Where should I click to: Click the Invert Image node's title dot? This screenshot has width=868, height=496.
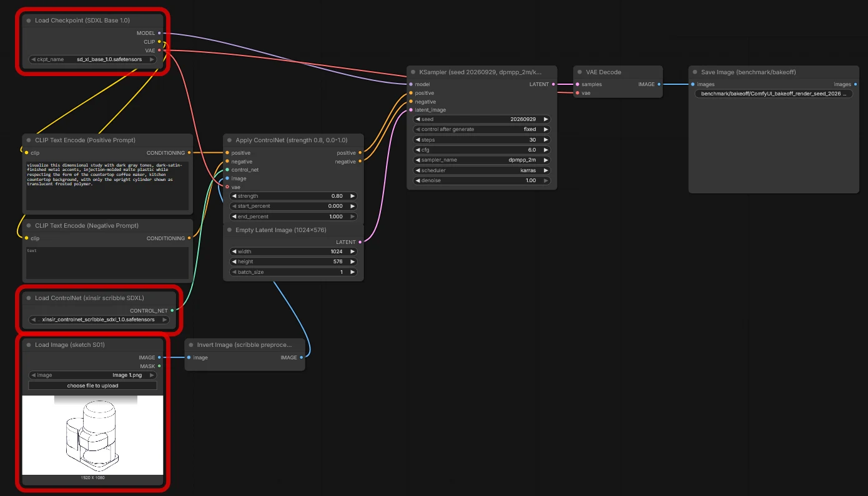(191, 345)
